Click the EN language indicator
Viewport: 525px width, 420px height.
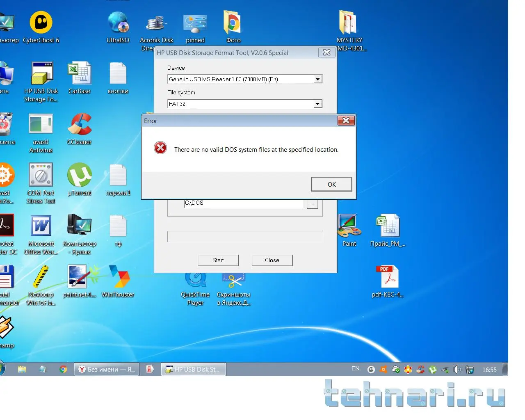355,369
